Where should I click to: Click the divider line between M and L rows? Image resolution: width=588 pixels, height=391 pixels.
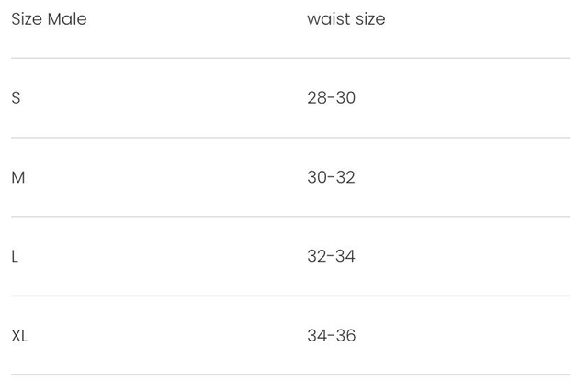pyautogui.click(x=290, y=217)
